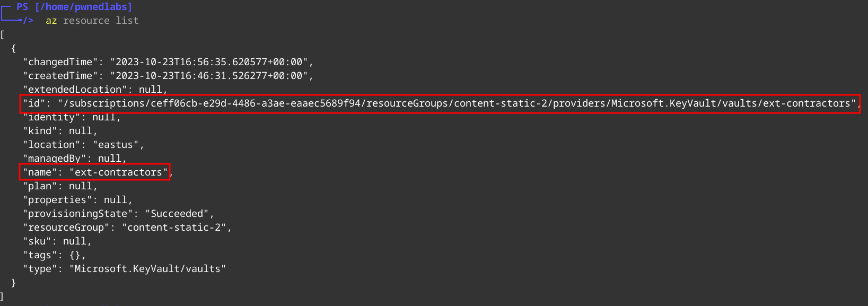Click the "identity" key
868x306 pixels.
[51, 117]
